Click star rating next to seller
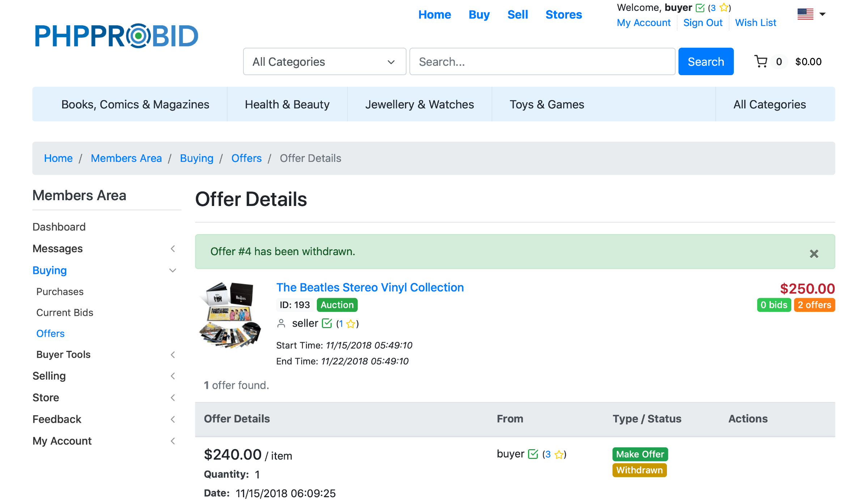This screenshot has height=503, width=868. point(350,324)
